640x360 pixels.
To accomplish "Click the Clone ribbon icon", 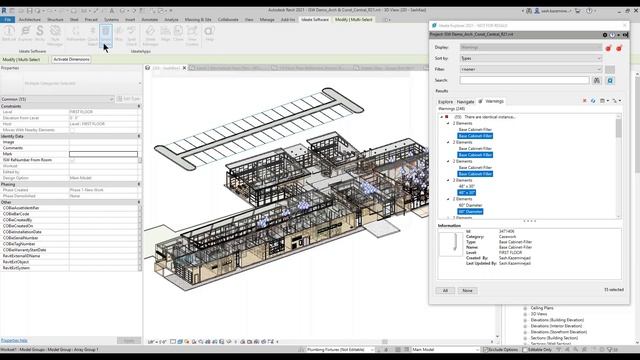I will point(178,33).
